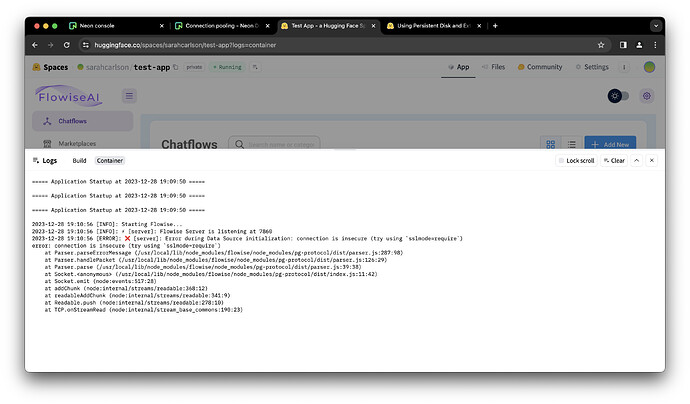Select Chatflows in Flowise sidebar
Screen dimensions: 690x404
tap(82, 121)
